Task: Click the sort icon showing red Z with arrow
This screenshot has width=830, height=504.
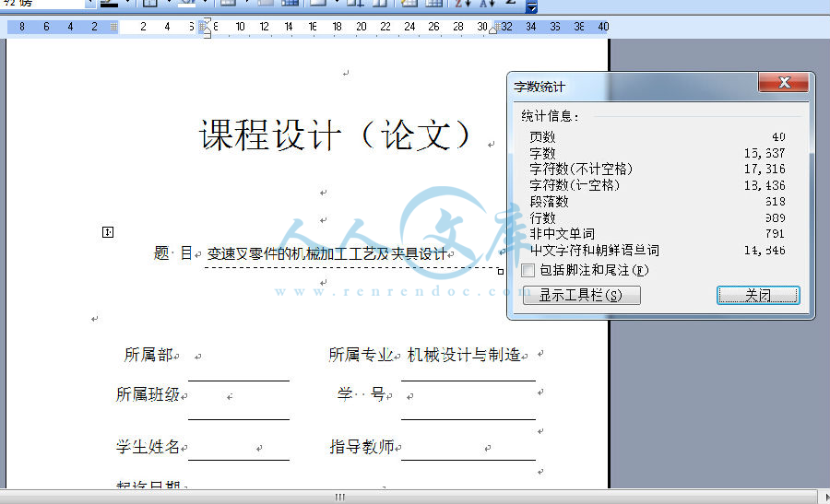Action: tap(462, 5)
